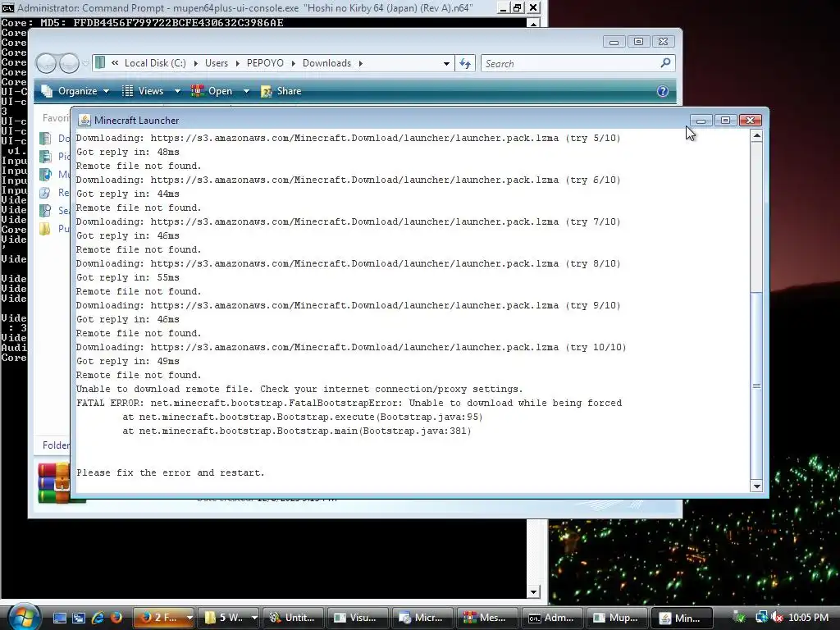The height and width of the screenshot is (630, 840).
Task: Maximize the Minecraft Launcher window
Action: [x=725, y=121]
